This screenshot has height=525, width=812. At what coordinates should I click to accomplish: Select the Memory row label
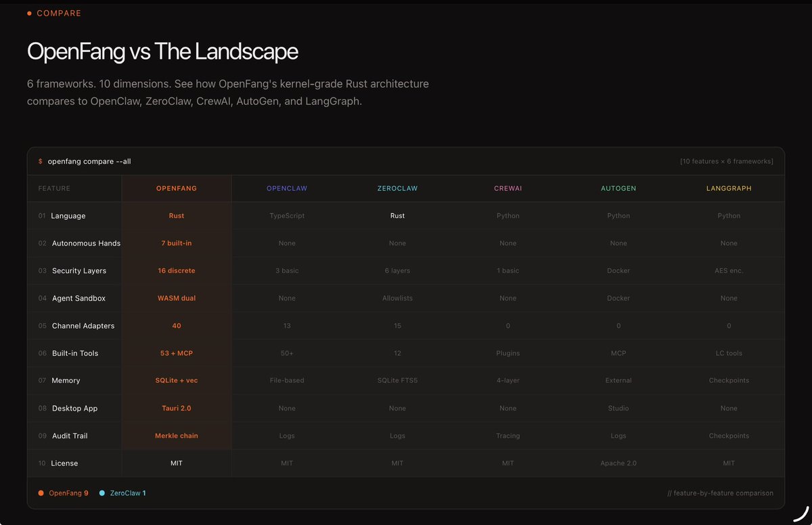click(x=66, y=380)
